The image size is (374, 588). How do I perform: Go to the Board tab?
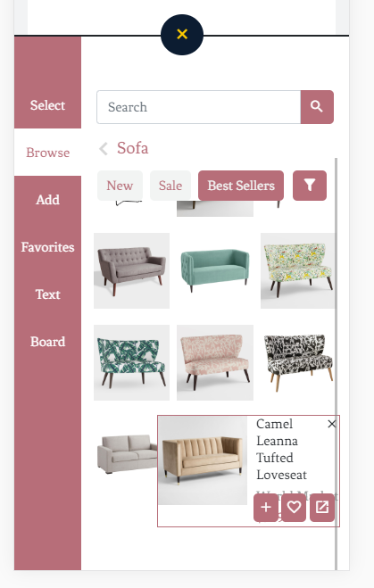47,342
